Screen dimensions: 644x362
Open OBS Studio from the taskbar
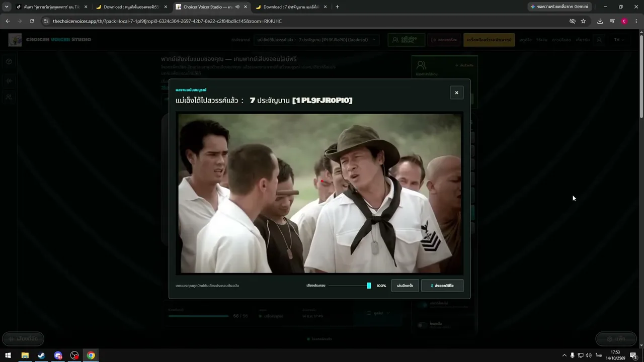pyautogui.click(x=74, y=355)
